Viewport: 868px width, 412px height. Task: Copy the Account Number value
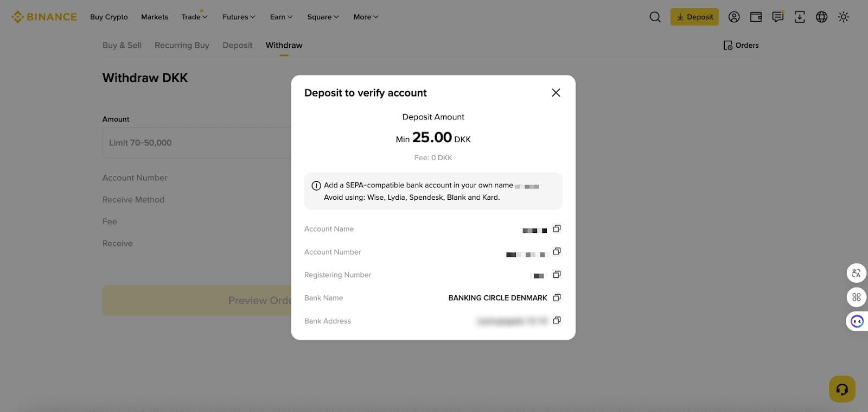(x=557, y=251)
